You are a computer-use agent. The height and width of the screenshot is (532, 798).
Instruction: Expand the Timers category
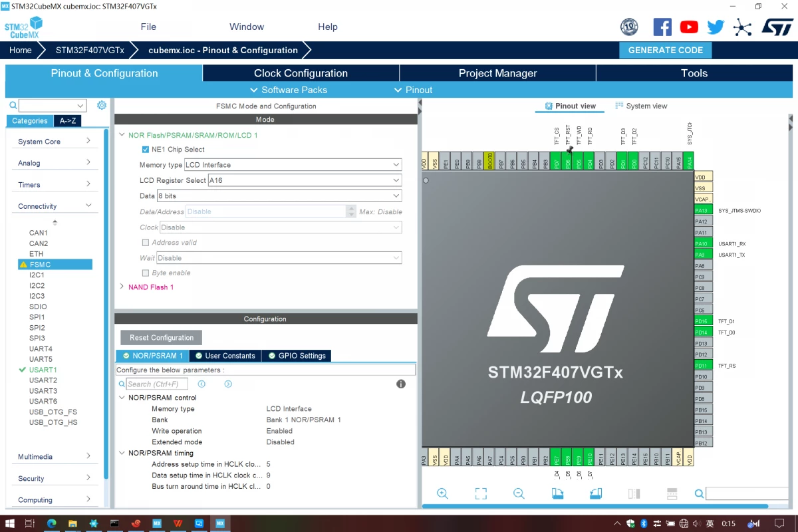55,184
